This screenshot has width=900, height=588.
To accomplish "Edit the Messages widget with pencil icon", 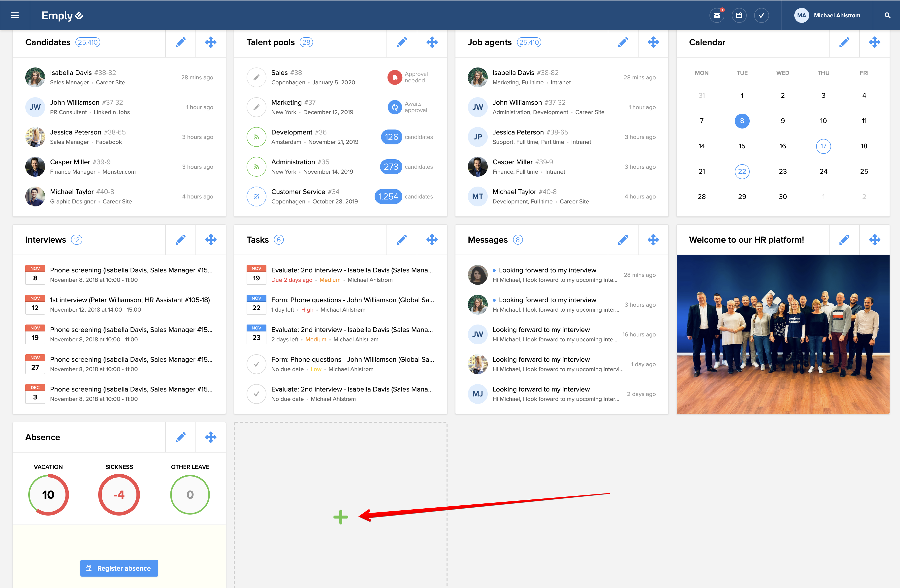I will tap(623, 240).
